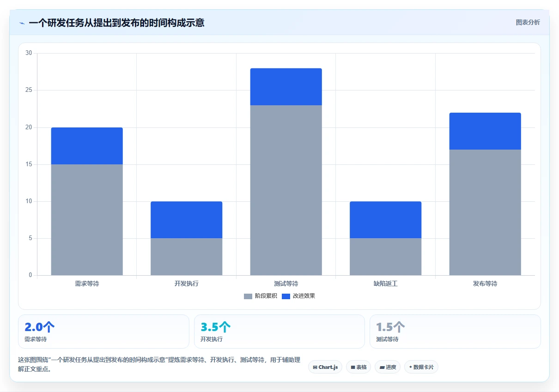Click the gray bar segment for 需求等待
This screenshot has width=559, height=392.
click(x=87, y=220)
